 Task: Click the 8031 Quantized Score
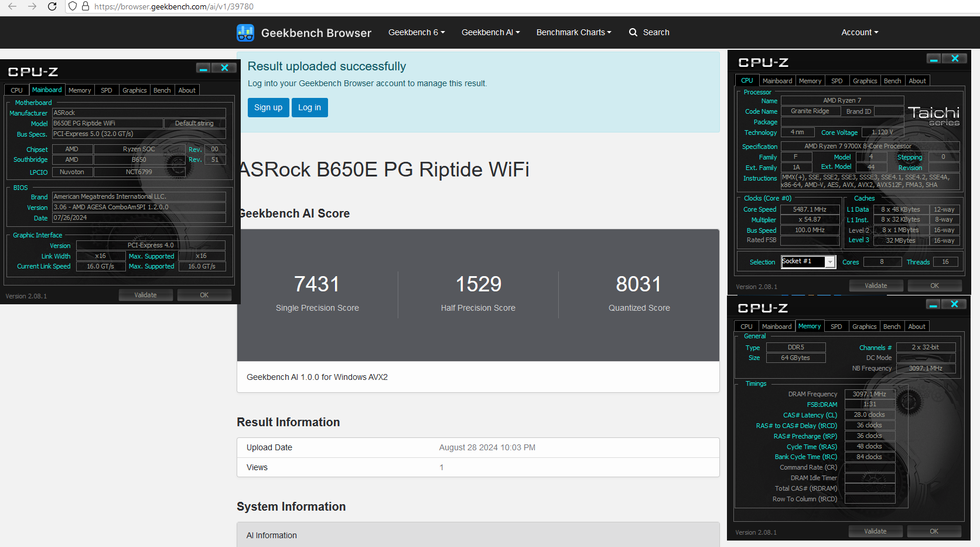638,284
